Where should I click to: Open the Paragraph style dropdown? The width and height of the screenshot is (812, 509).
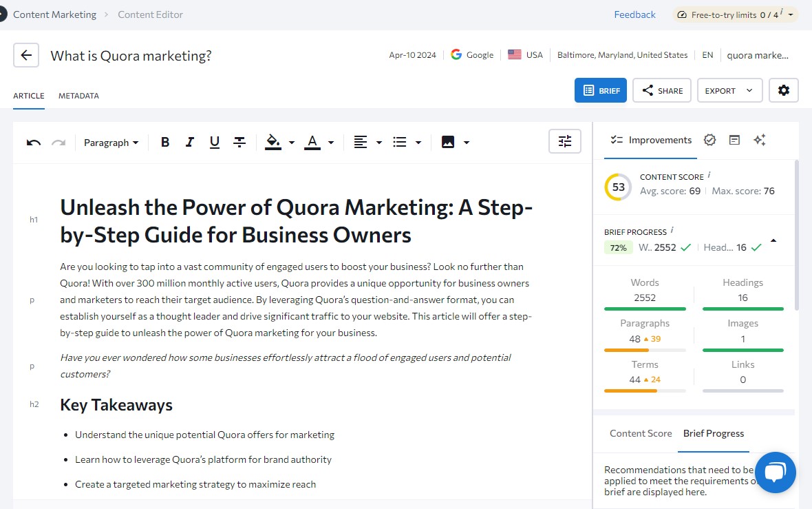[x=111, y=143]
